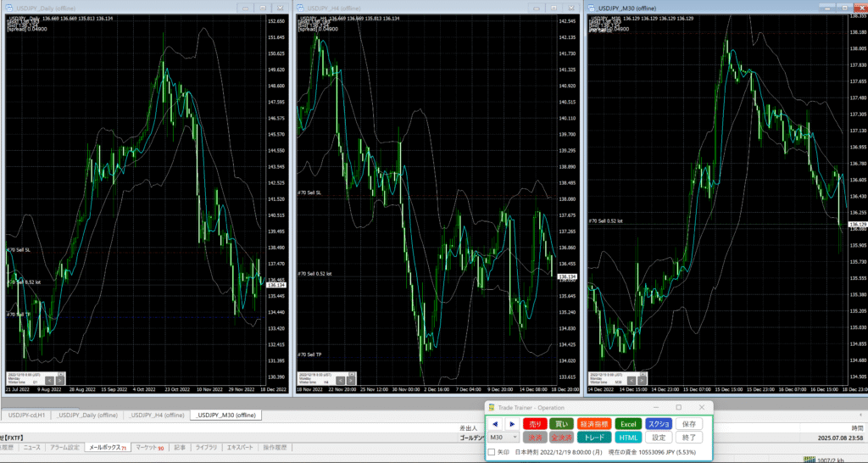Open the M30 timeframe dropdown
Screen dimensions: 868x463
pos(504,437)
